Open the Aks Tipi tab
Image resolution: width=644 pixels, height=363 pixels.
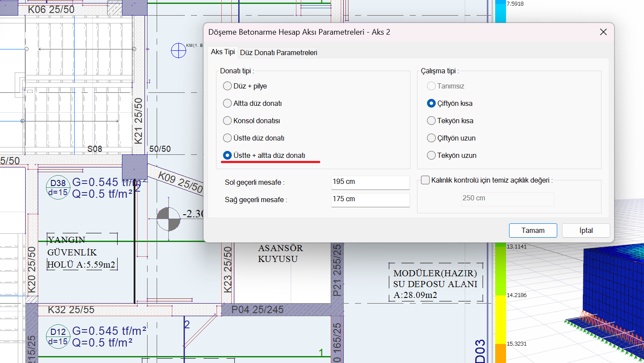click(x=223, y=52)
